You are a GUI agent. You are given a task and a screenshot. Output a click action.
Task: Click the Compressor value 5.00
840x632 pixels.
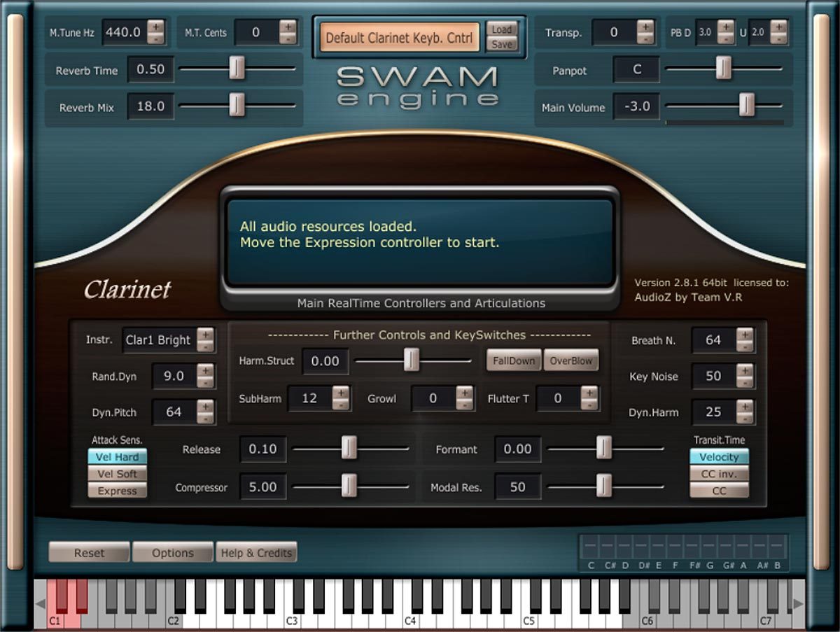point(263,486)
